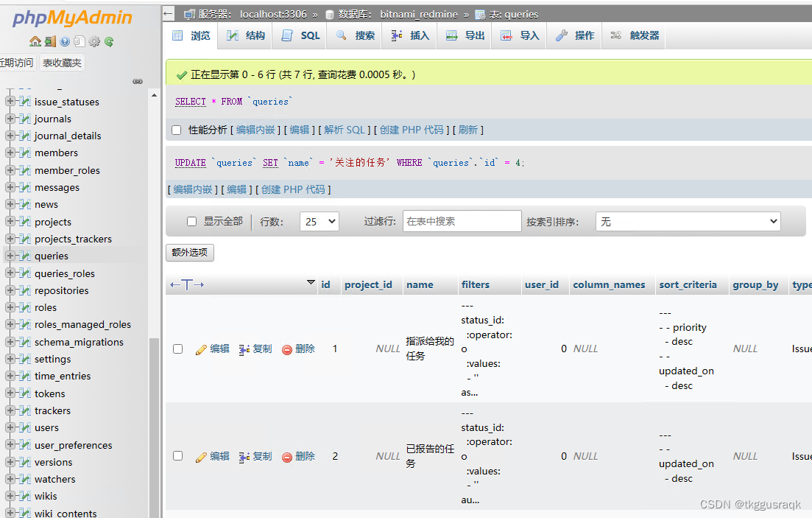Select the checkbox for row id 1

pyautogui.click(x=177, y=349)
